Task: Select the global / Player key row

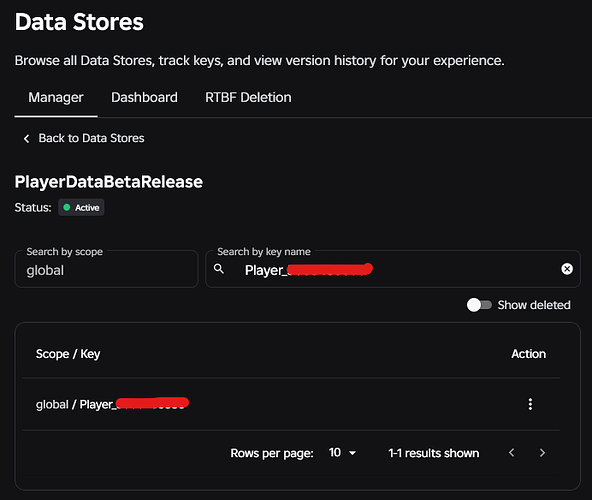Action: click(291, 404)
